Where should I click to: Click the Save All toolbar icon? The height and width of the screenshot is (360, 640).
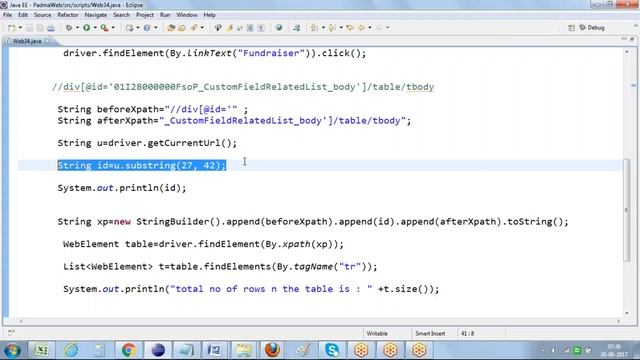click(x=40, y=28)
